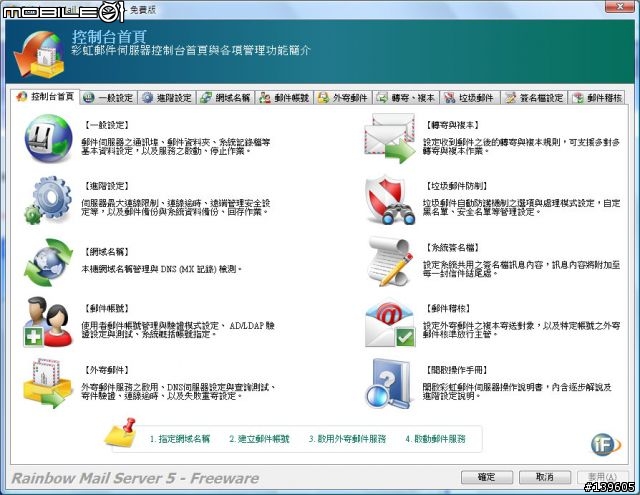Open the 開啟操作手冊 help book icon
This screenshot has width=640, height=495.
(388, 384)
